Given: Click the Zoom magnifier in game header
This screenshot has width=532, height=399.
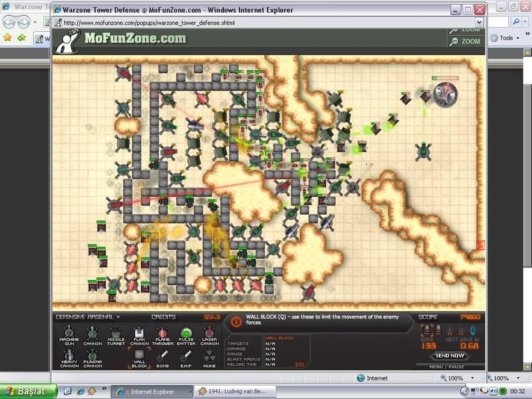Looking at the screenshot, I should pos(454,41).
